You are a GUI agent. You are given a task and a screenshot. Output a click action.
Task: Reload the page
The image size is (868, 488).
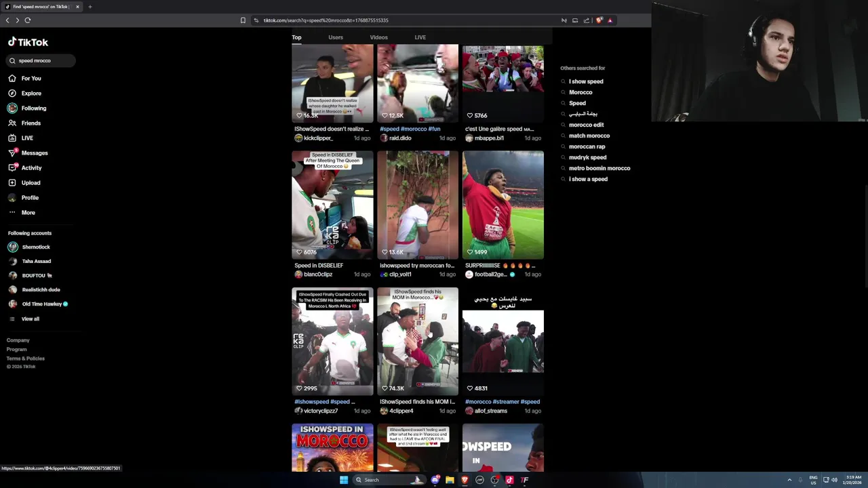point(28,20)
